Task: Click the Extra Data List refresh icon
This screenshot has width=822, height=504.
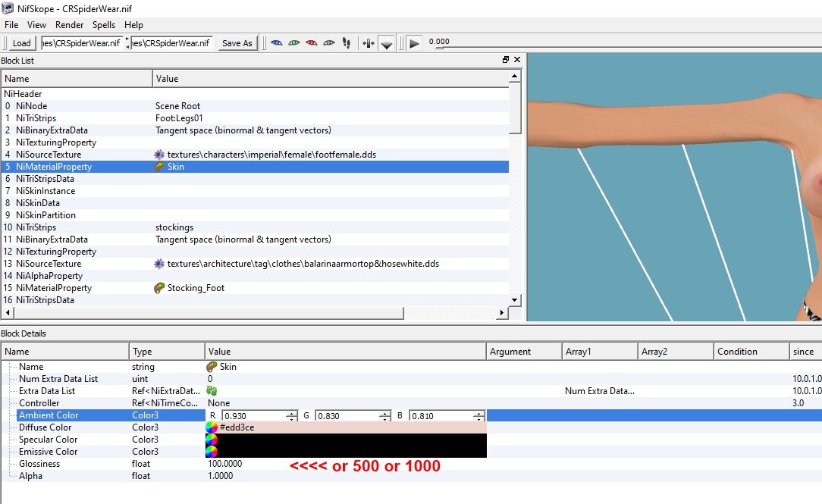Action: 212,391
